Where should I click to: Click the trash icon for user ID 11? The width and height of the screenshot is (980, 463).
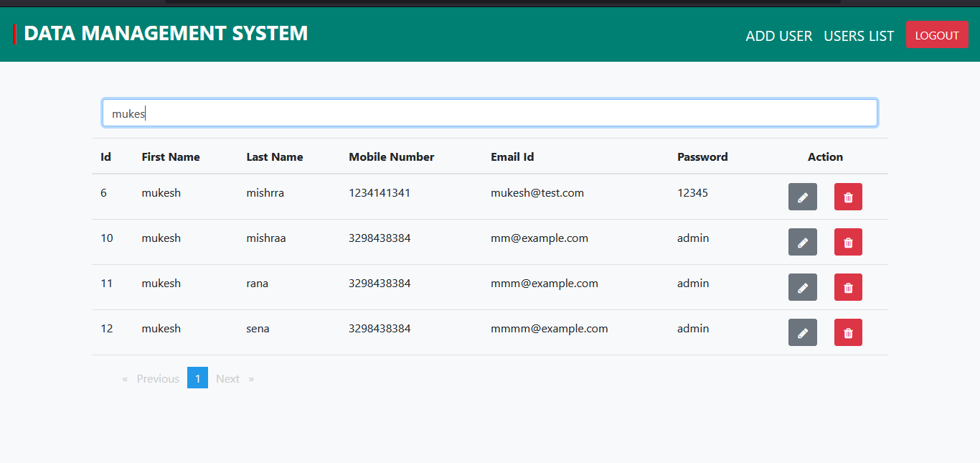click(848, 287)
